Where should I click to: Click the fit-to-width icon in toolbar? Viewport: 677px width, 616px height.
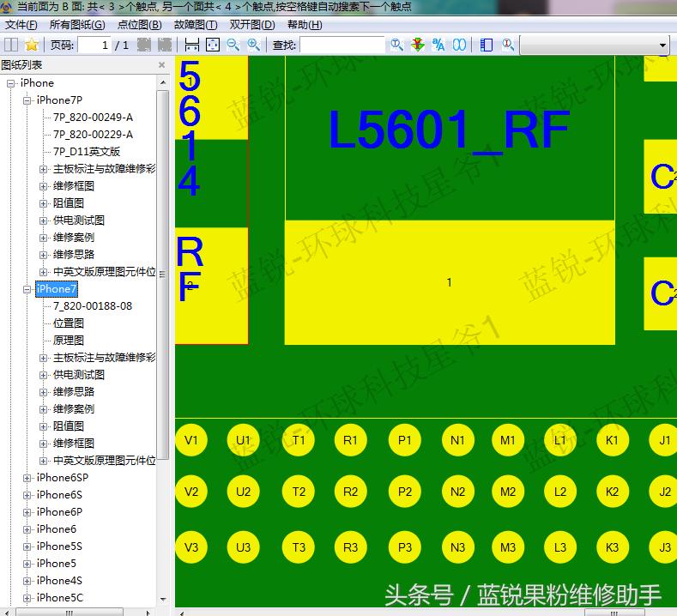pos(192,45)
